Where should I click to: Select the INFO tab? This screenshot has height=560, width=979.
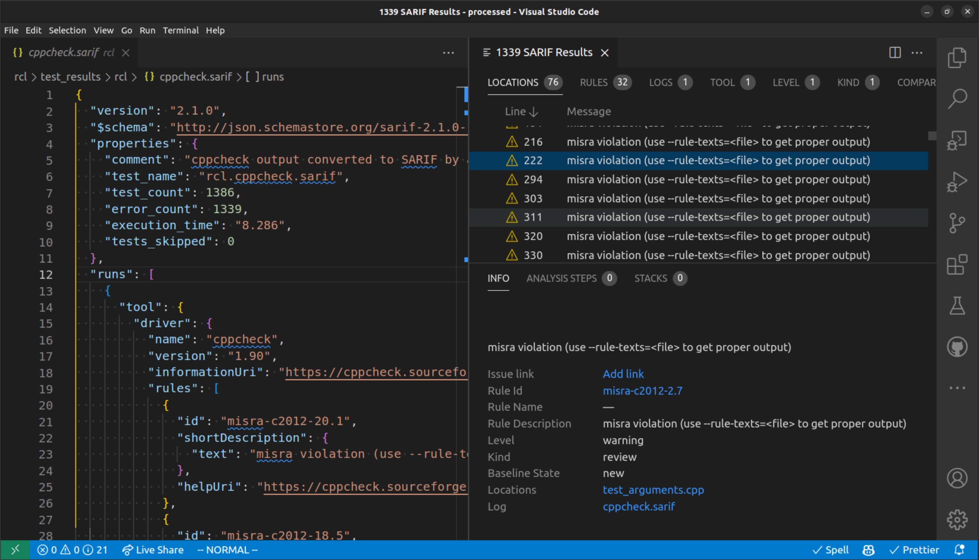(x=498, y=278)
